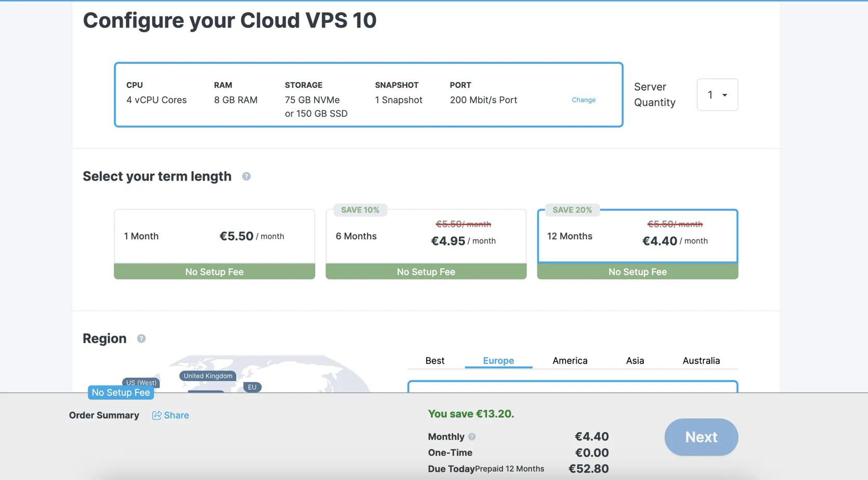Image resolution: width=868 pixels, height=480 pixels.
Task: Select the EU map marker
Action: pyautogui.click(x=252, y=387)
